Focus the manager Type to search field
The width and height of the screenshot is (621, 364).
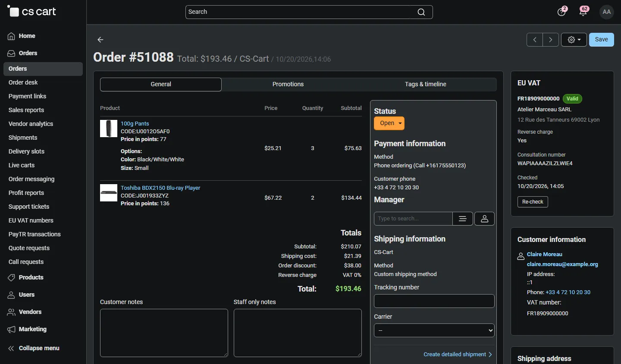[x=413, y=219]
